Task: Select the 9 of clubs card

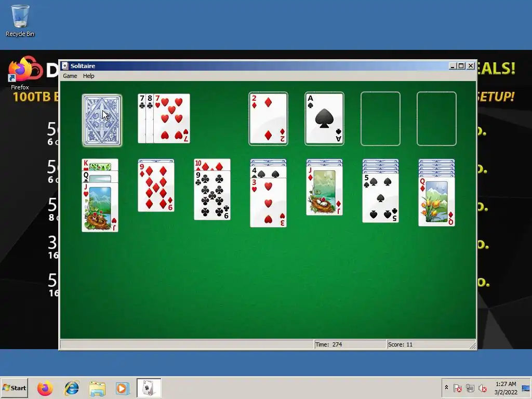Action: point(212,195)
